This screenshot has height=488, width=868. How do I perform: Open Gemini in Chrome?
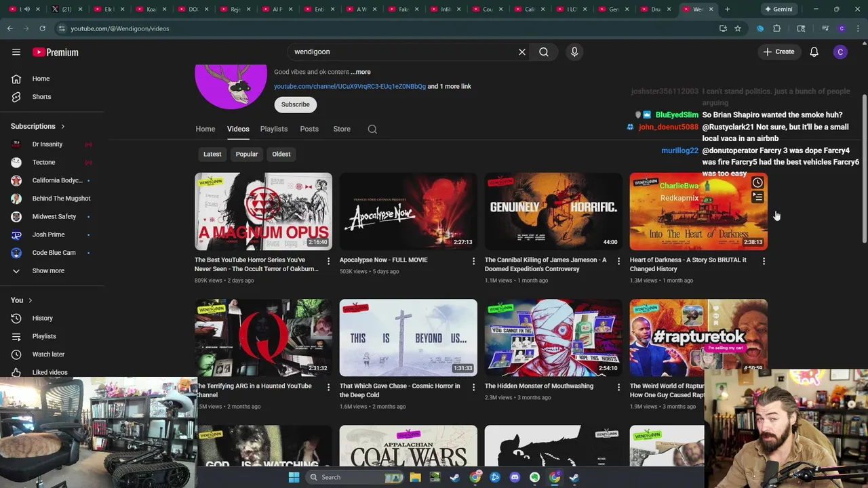pos(778,9)
